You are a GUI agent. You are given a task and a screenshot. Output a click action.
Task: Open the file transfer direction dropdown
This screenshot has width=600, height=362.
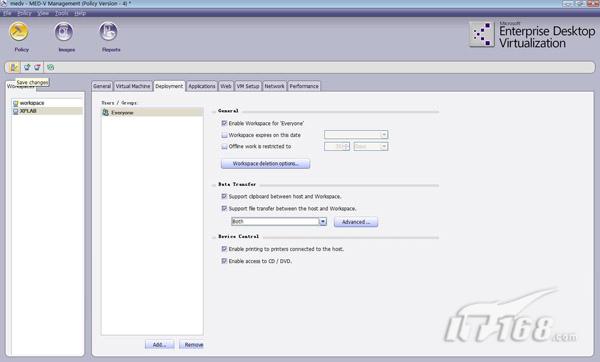pyautogui.click(x=323, y=222)
